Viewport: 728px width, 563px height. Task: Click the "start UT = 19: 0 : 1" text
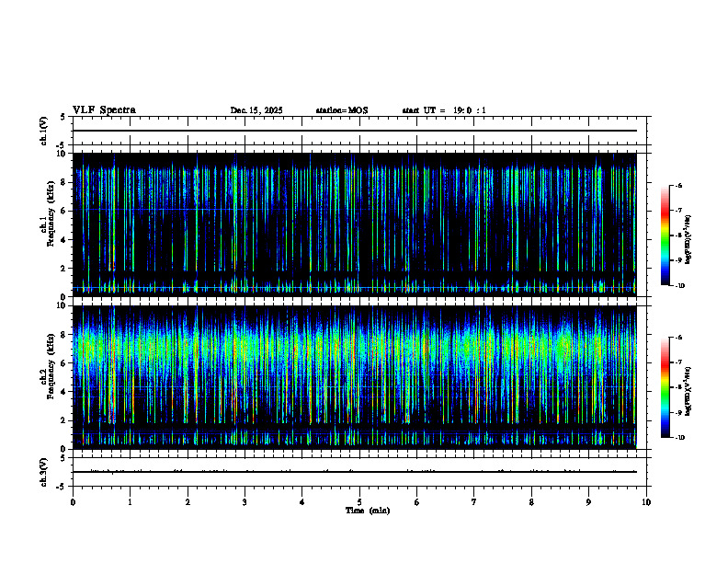(x=444, y=110)
